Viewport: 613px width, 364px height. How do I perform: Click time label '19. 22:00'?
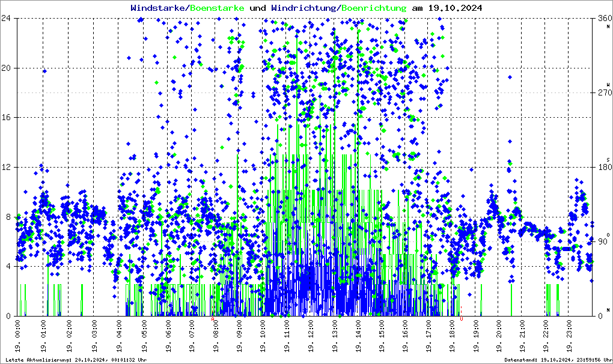(546, 336)
